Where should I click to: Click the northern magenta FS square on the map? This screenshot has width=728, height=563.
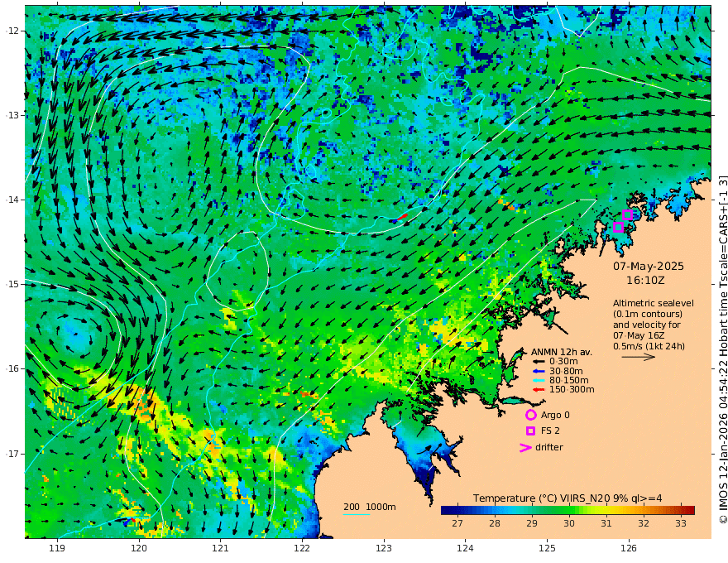[627, 214]
